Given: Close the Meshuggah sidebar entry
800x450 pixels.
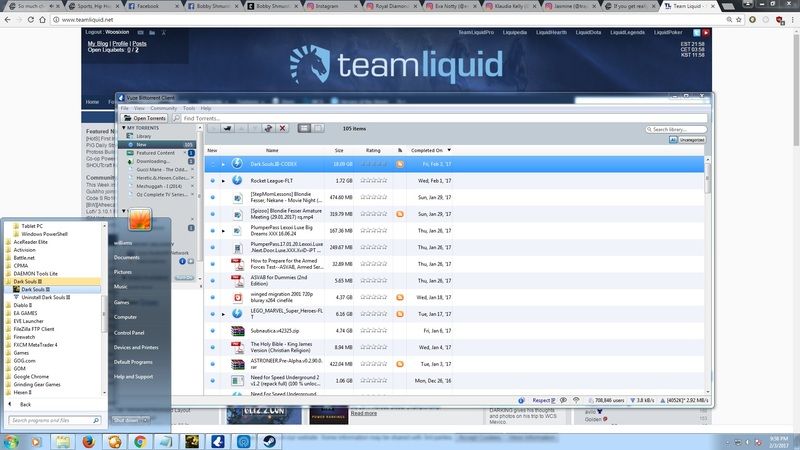Looking at the screenshot, I should (192, 186).
